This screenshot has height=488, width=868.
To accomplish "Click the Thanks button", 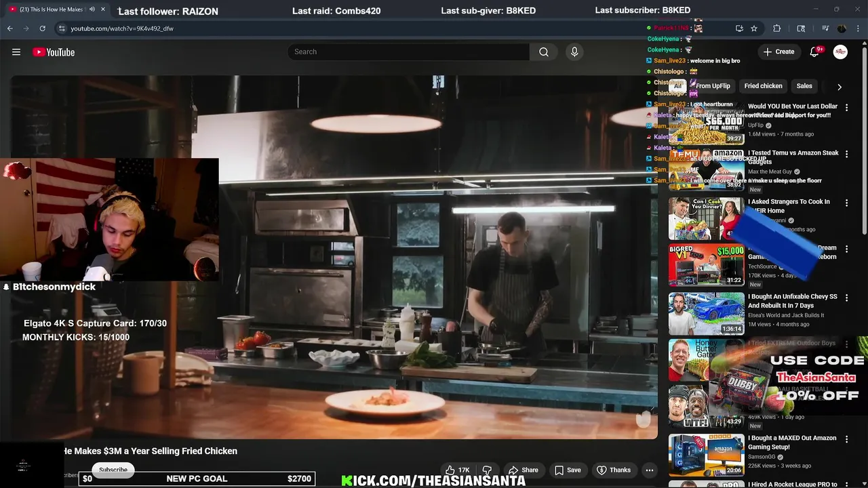I will [x=614, y=470].
